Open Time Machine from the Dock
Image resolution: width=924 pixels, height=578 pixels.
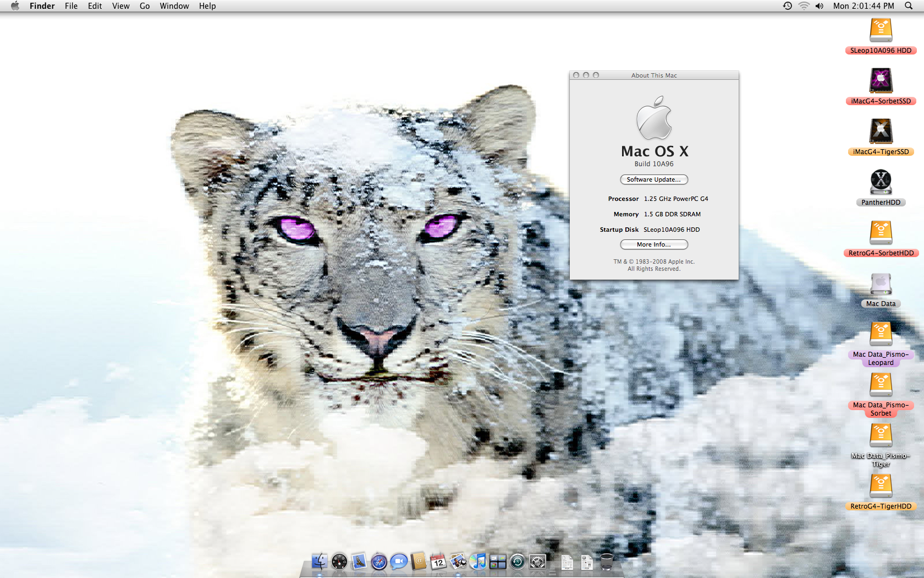[518, 563]
